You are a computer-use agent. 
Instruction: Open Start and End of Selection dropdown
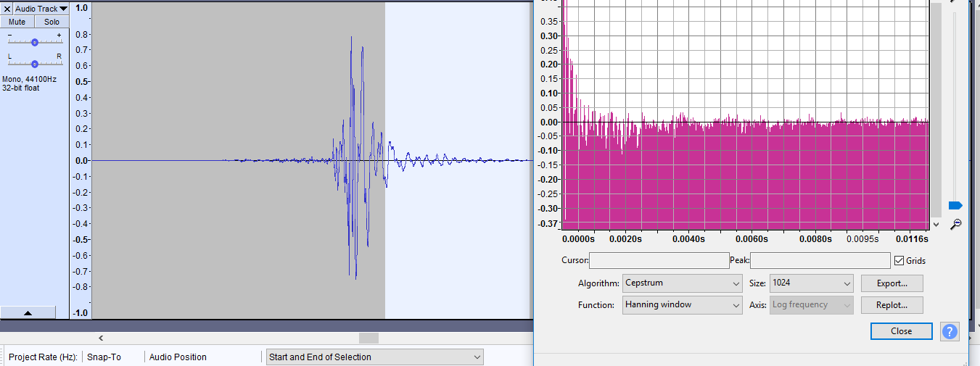point(374,357)
